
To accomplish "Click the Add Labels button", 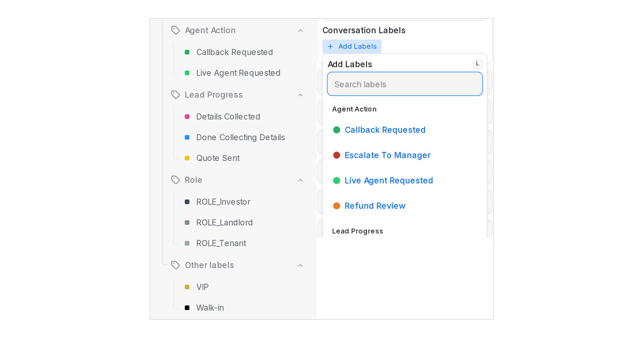I will [x=352, y=47].
